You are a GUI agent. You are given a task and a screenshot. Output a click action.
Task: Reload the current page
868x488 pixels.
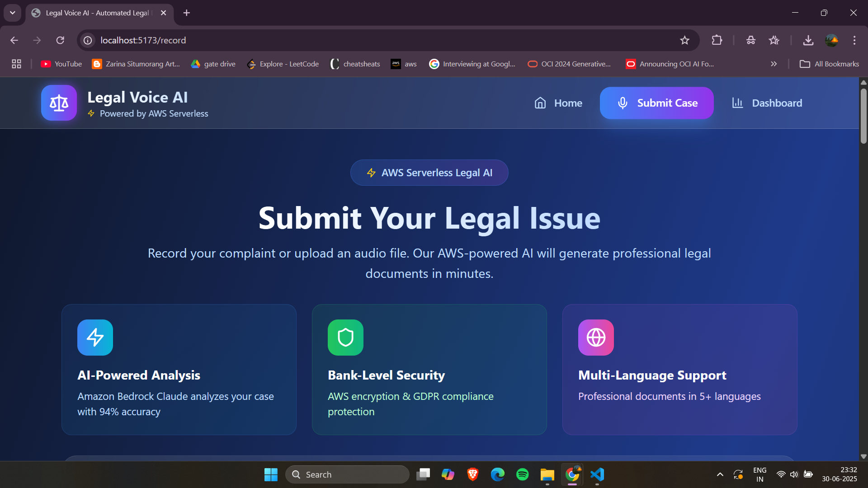[60, 40]
